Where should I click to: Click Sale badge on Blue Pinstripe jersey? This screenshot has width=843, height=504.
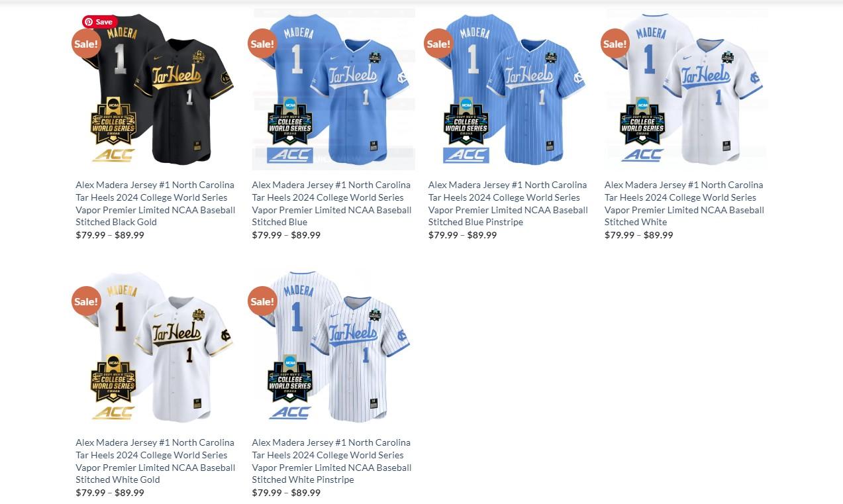coord(438,44)
